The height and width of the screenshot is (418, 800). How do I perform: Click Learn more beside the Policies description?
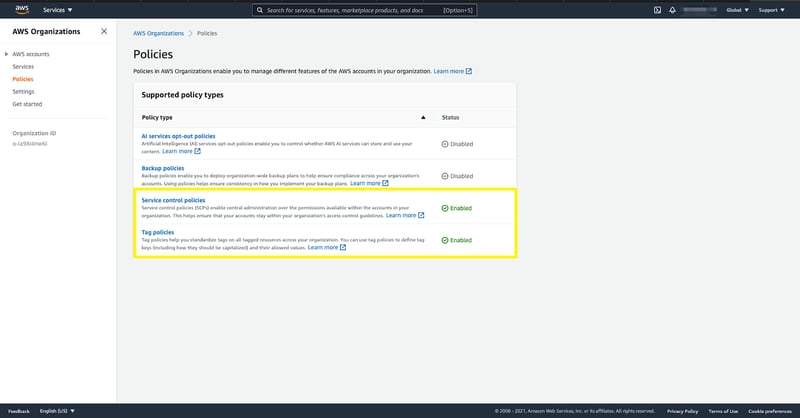tap(448, 71)
